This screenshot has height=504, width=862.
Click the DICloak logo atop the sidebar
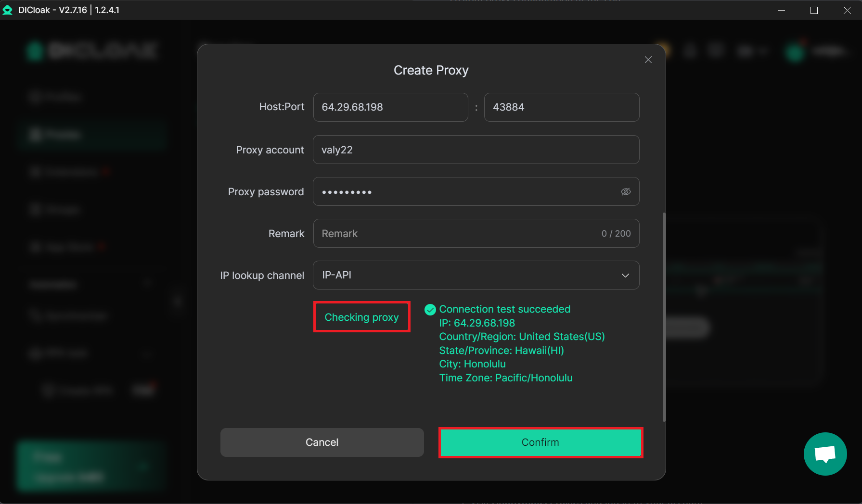click(x=91, y=50)
